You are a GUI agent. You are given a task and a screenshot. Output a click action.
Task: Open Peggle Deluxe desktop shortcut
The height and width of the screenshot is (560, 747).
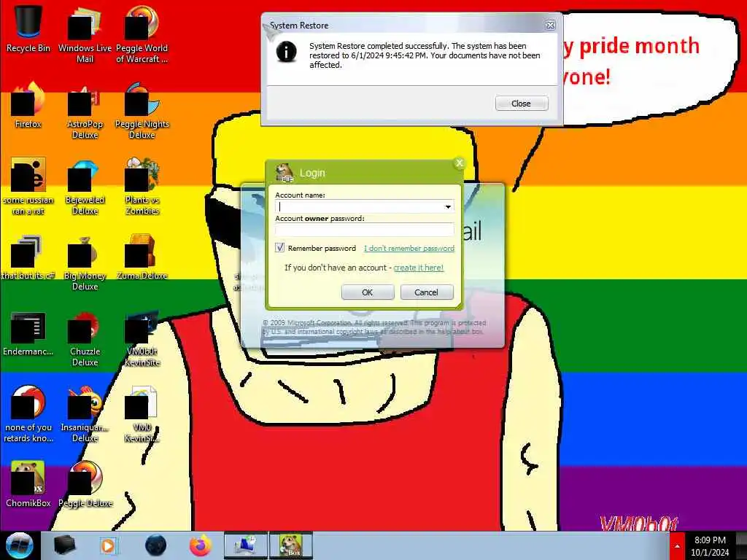[x=85, y=484]
